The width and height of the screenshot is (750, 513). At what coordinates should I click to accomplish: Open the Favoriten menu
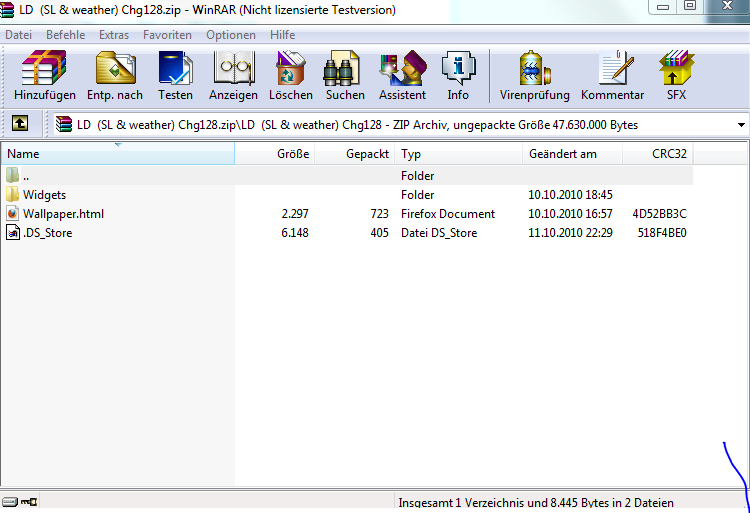click(x=167, y=35)
